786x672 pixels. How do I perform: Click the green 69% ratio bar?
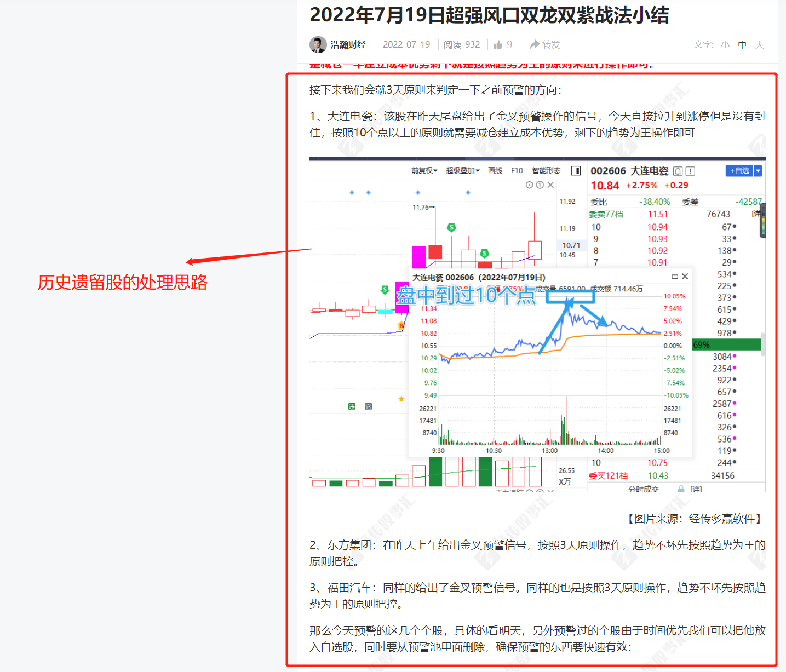726,344
